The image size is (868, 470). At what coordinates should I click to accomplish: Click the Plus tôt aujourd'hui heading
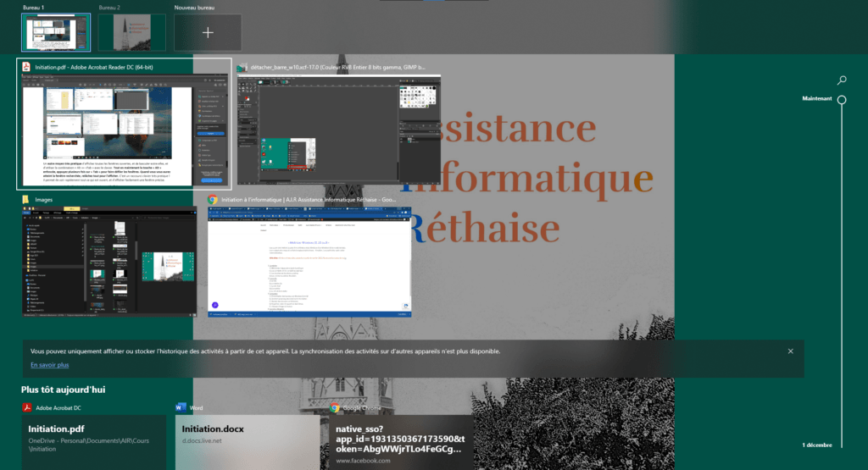[63, 390]
